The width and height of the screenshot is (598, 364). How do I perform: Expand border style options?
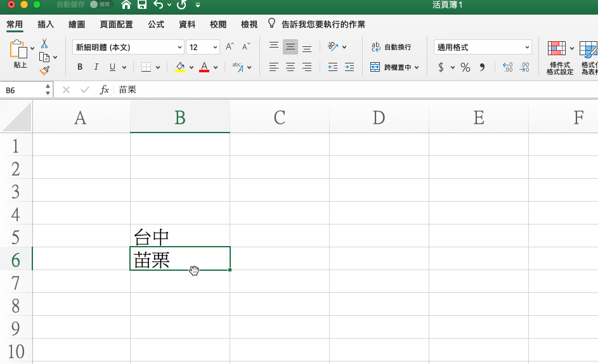[158, 67]
